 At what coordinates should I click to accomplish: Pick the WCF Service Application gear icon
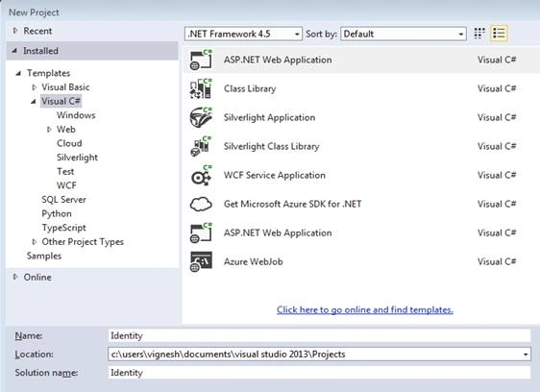[x=201, y=175]
